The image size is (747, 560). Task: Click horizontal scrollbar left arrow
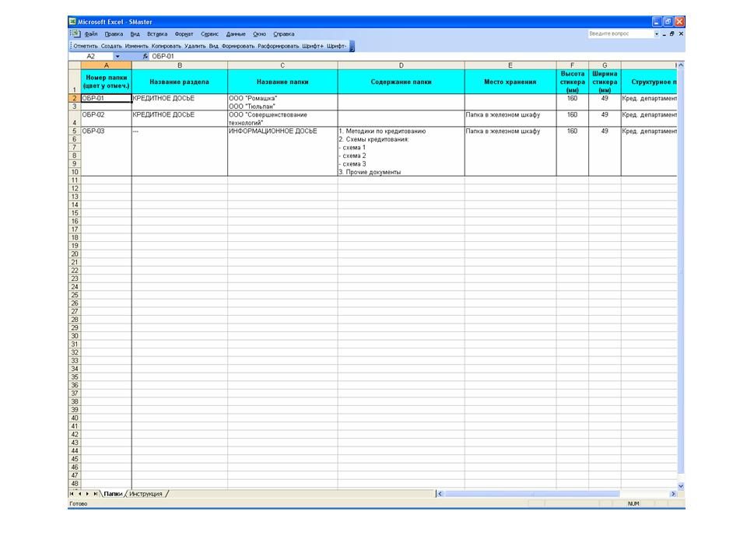pyautogui.click(x=440, y=494)
